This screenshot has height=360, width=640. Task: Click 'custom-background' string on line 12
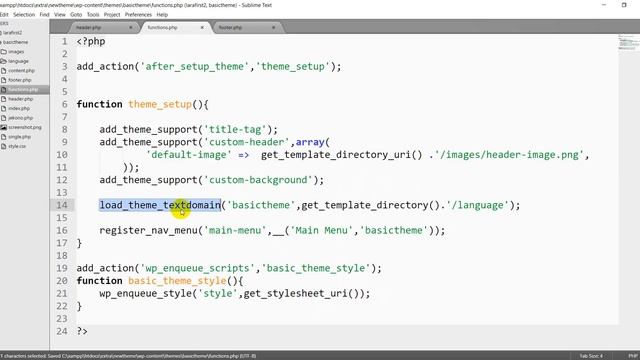coord(258,180)
